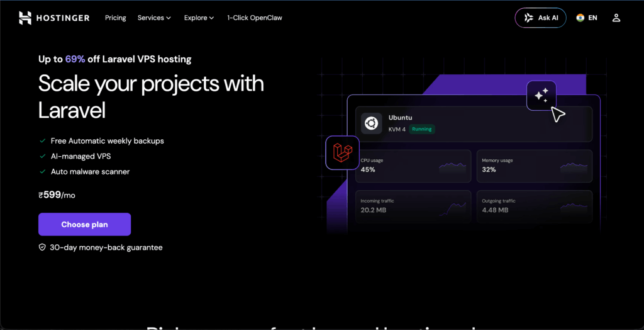
Task: Open the EN language selector
Action: [587, 18]
